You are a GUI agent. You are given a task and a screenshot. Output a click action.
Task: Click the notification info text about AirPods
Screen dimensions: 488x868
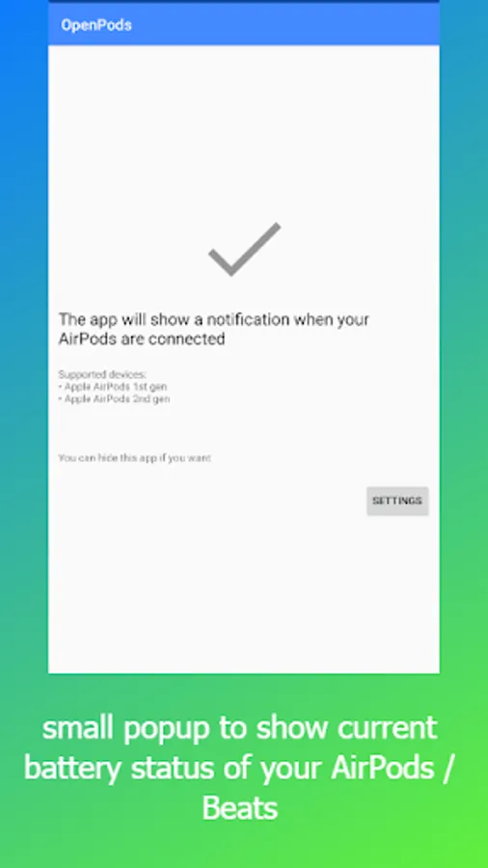pos(213,329)
